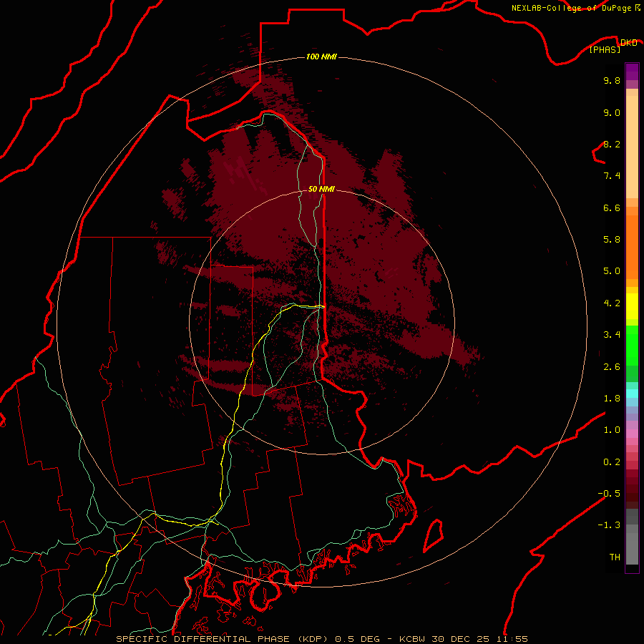Click the 9.0 scale value label

tap(612, 112)
